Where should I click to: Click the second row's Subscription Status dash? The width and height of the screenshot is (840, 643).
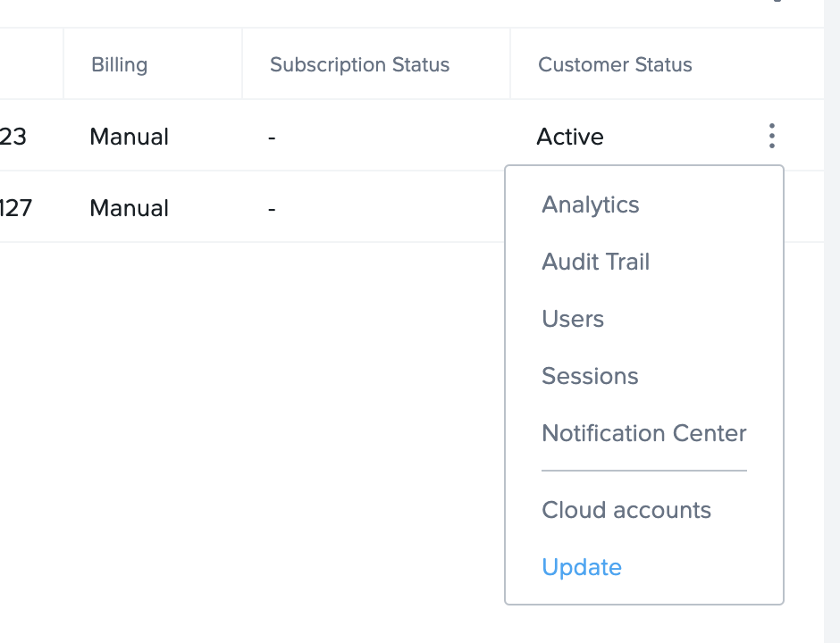coord(272,208)
